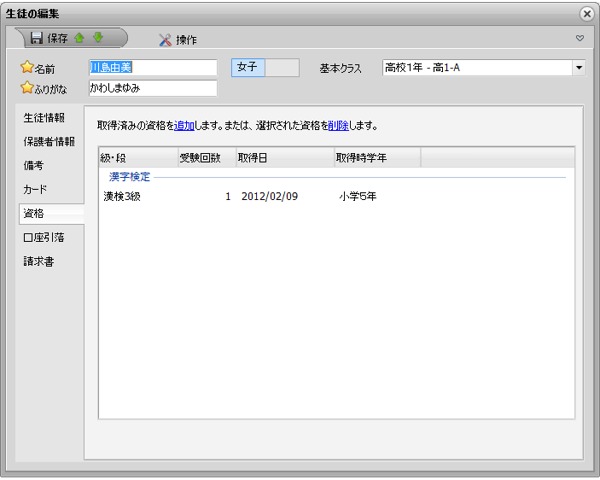Click the ふりがな input field
The image size is (600, 480).
click(152, 88)
